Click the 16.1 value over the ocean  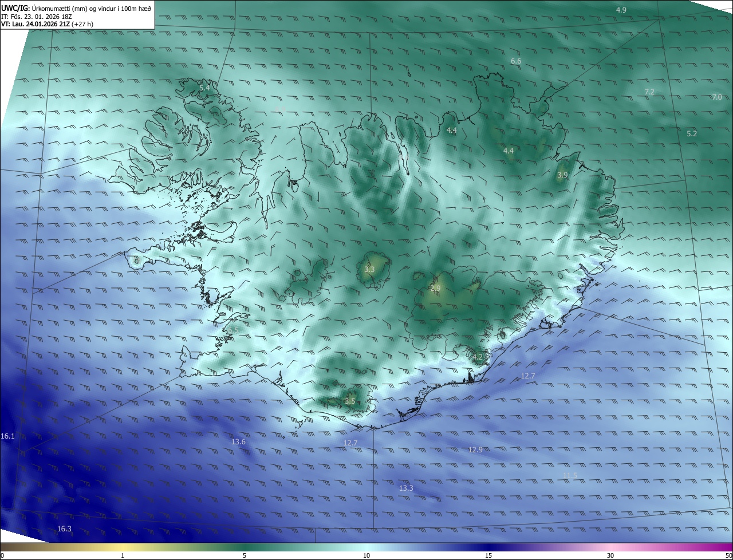point(7,436)
